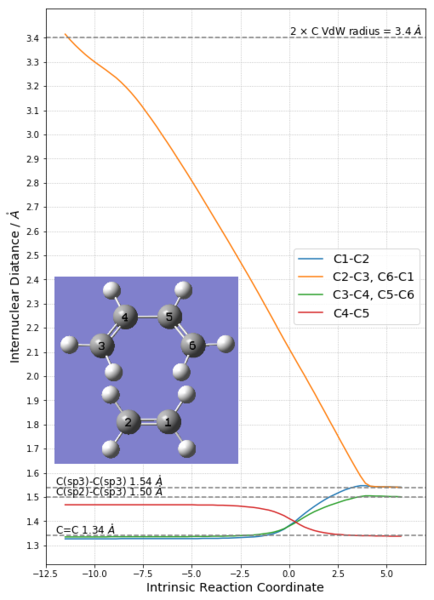Click carbon atom 5 in the molecule inset
The image size is (434, 600).
[x=170, y=316]
